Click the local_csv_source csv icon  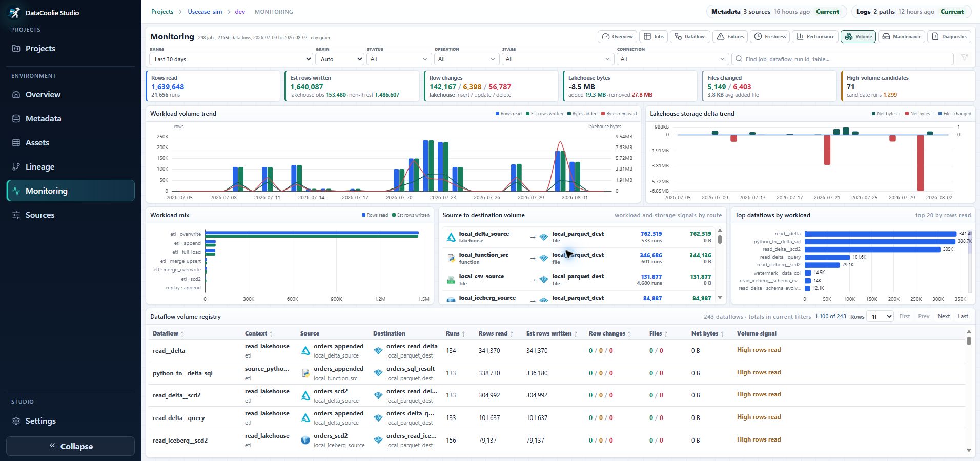(x=451, y=280)
